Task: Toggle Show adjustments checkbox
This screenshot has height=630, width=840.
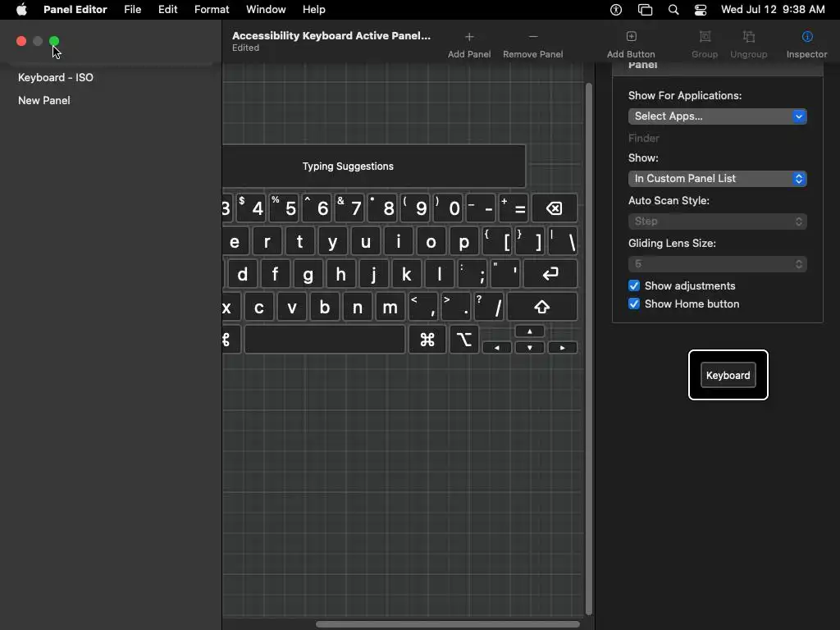Action: [x=634, y=285]
